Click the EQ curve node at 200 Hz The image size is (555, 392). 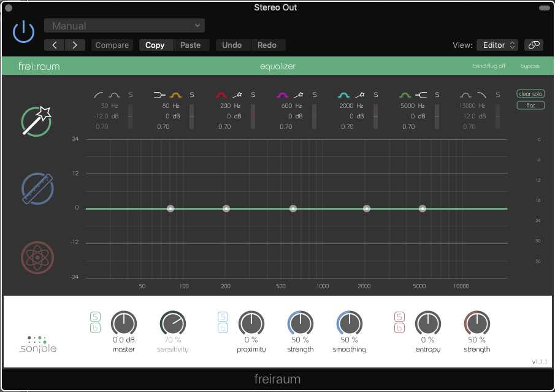226,209
